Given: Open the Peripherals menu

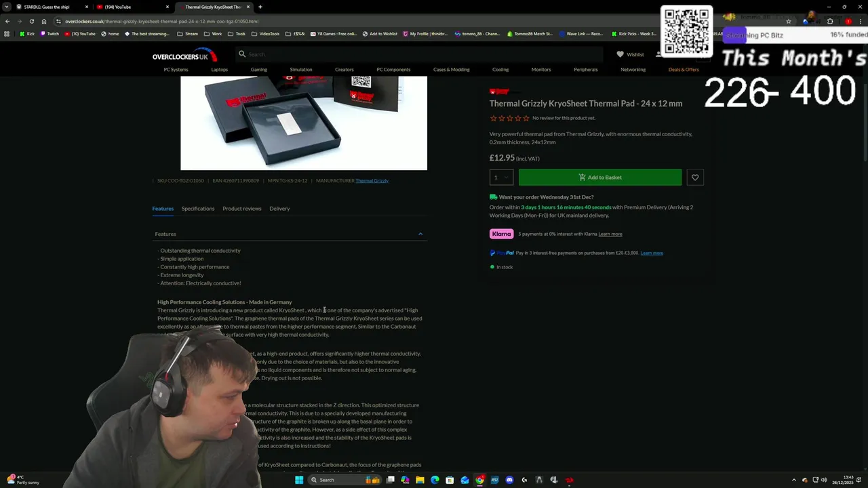Looking at the screenshot, I should [585, 69].
